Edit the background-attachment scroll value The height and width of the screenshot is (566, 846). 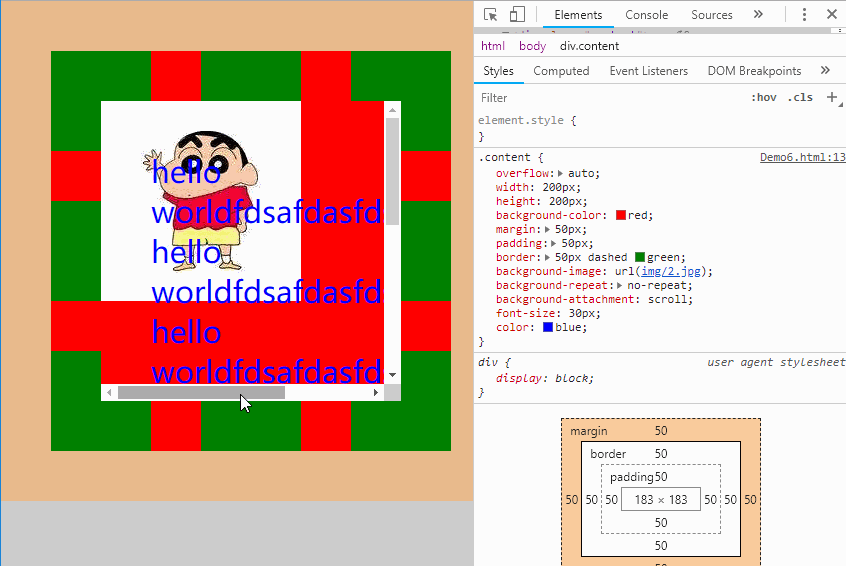[670, 299]
